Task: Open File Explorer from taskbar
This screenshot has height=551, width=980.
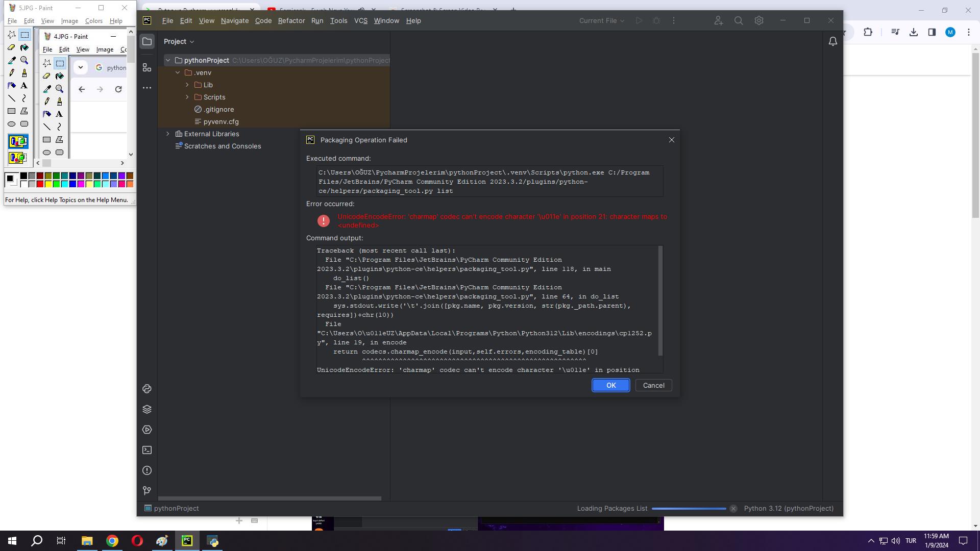Action: (87, 541)
